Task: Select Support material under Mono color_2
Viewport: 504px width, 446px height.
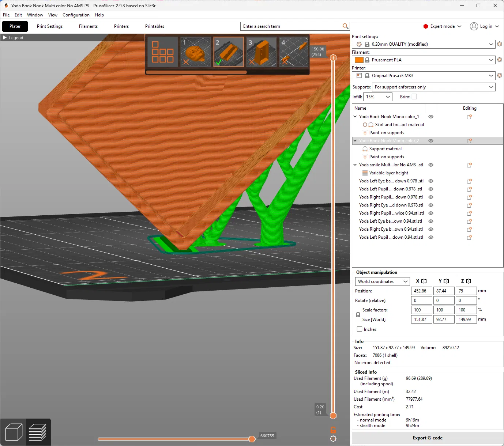Action: [x=385, y=149]
